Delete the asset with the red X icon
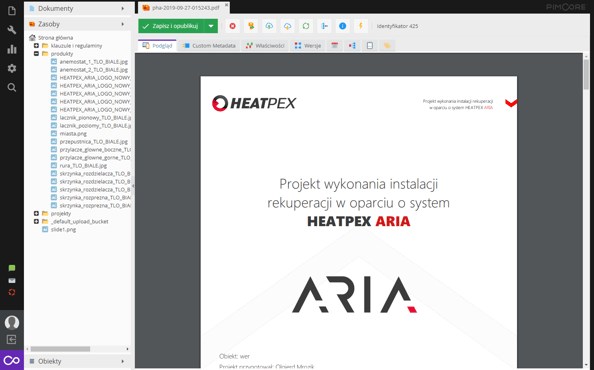 [x=232, y=26]
